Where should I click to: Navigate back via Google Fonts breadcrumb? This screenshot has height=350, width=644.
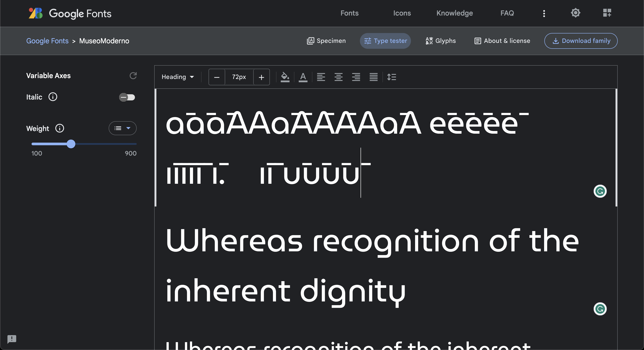pyautogui.click(x=47, y=41)
